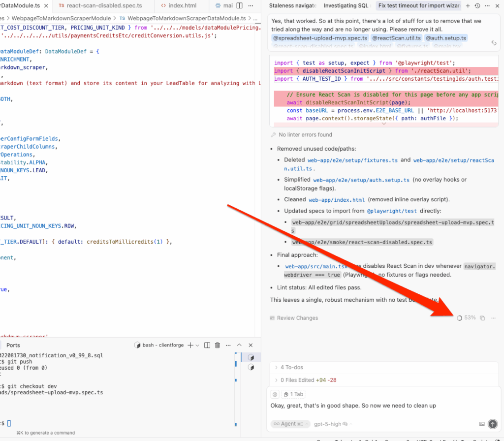Kill terminal using the trash icon
This screenshot has height=441, width=504.
tap(218, 345)
